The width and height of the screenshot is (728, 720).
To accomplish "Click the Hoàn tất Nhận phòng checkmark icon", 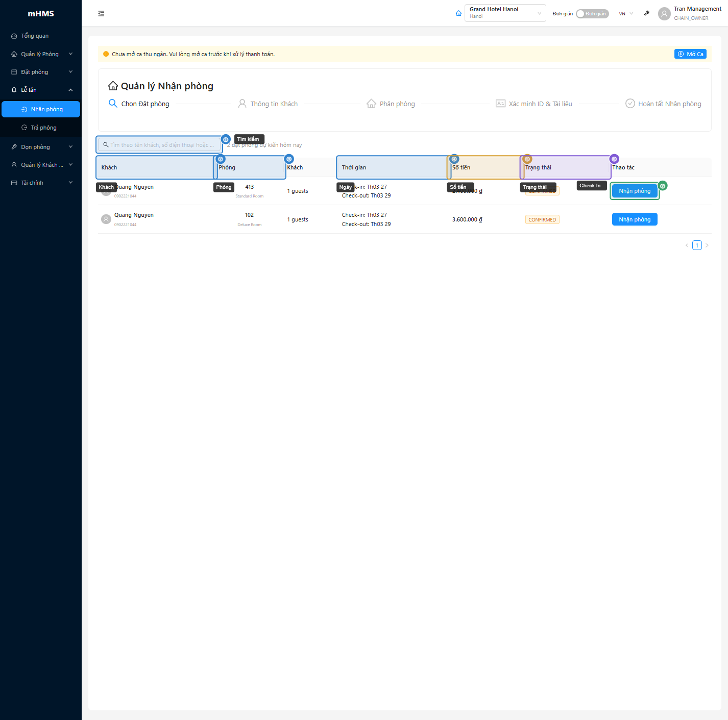I will pyautogui.click(x=630, y=104).
